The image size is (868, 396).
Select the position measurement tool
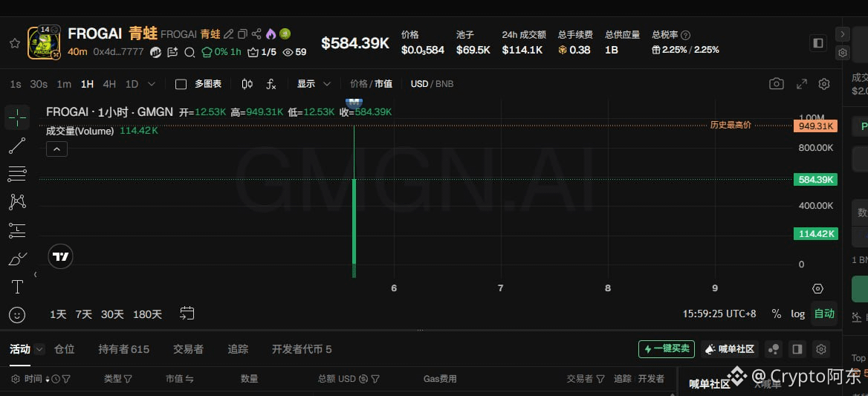point(17,230)
